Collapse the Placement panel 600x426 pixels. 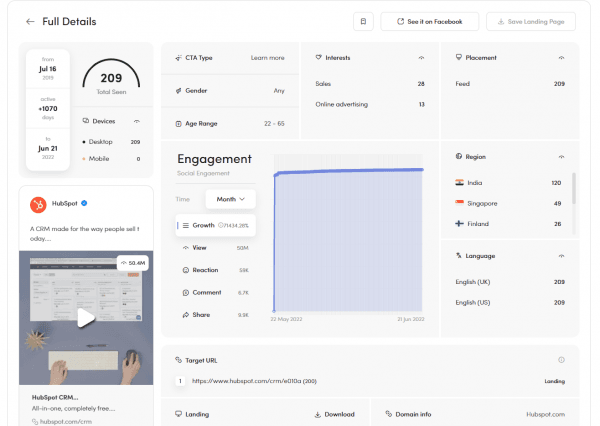[561, 58]
